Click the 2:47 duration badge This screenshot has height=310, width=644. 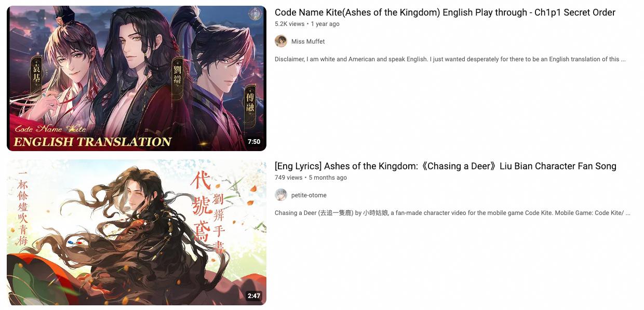(x=254, y=296)
